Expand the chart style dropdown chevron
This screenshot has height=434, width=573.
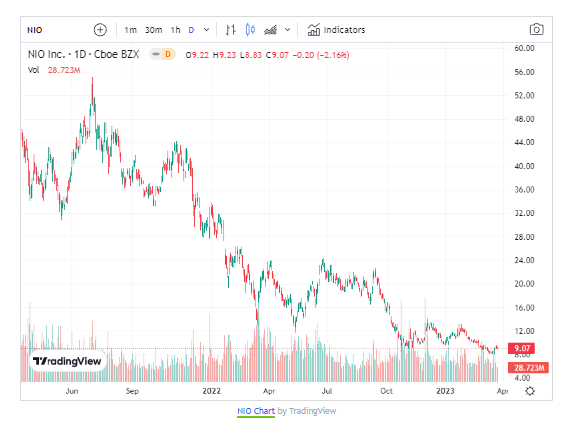click(x=288, y=30)
